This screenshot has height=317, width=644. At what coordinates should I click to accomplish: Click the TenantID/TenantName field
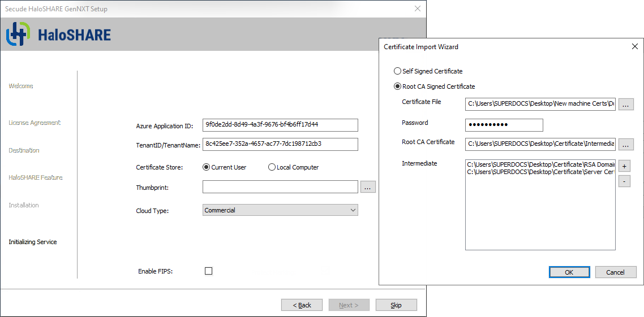point(280,144)
